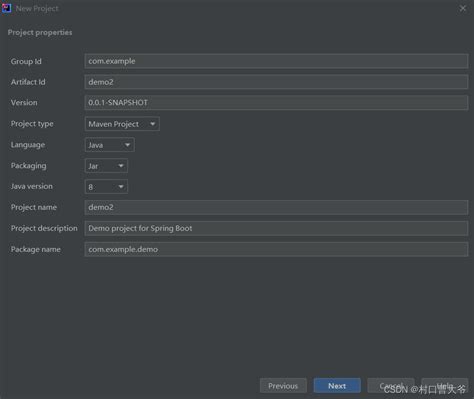The width and height of the screenshot is (474, 399).
Task: Click the Project name input field
Action: pos(276,207)
